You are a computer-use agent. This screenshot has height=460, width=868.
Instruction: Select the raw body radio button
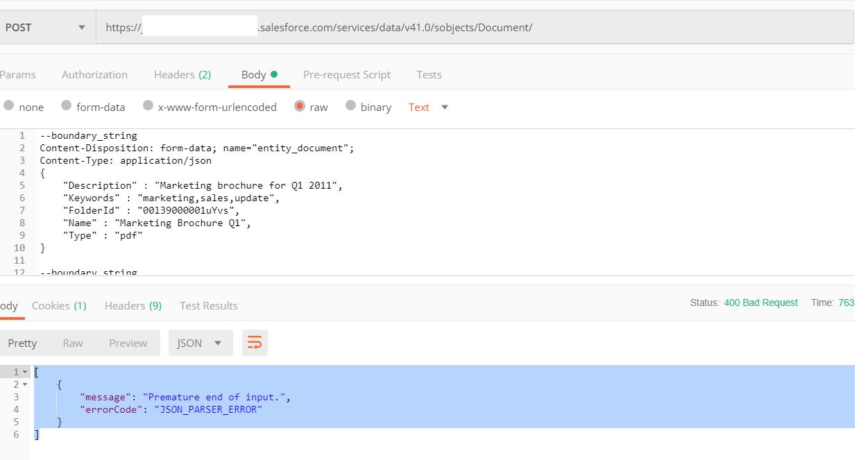[x=300, y=106]
